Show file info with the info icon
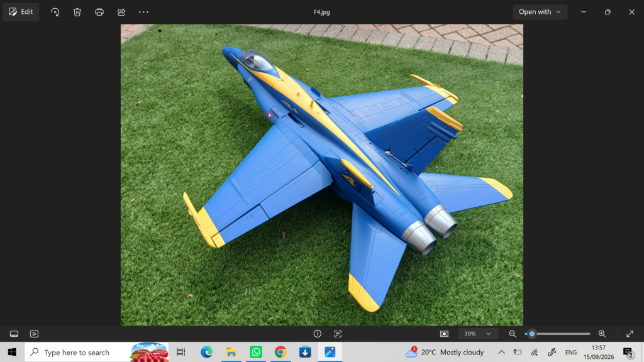The width and height of the screenshot is (644, 362). coord(318,334)
